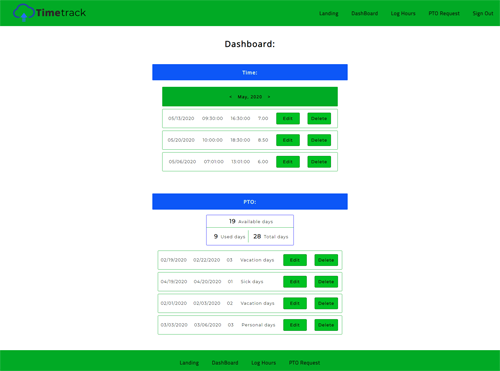
Task: Click the 04/19/2020 PTO start date
Action: (174, 282)
